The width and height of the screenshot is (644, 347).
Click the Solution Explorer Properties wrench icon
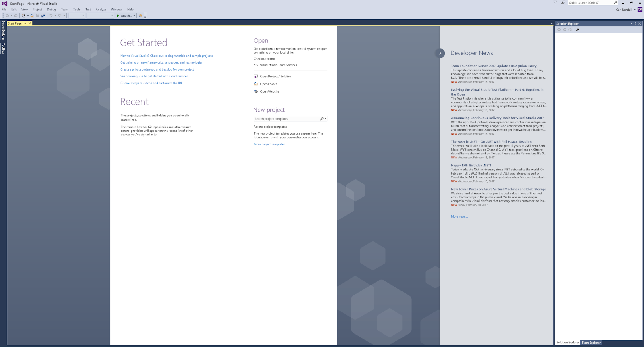point(578,29)
